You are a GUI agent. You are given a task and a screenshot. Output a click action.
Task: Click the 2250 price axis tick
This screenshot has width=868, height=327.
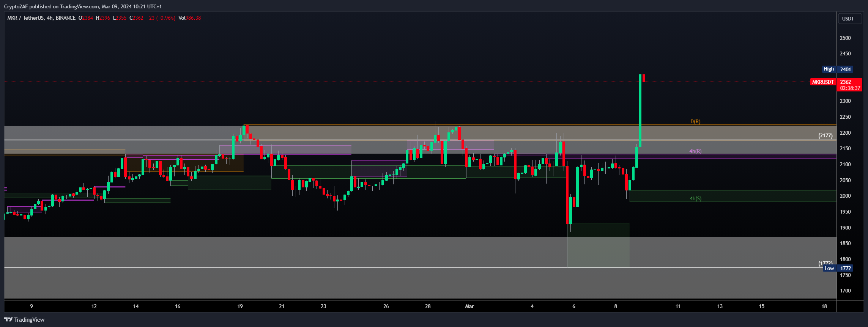(845, 117)
